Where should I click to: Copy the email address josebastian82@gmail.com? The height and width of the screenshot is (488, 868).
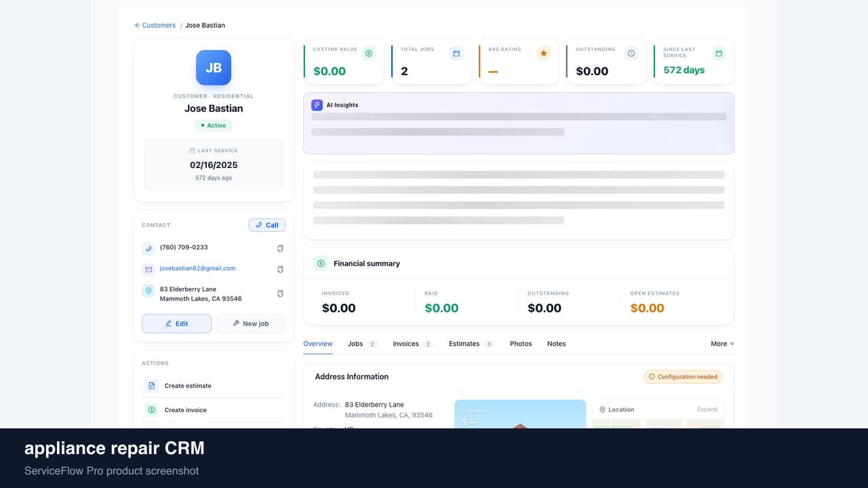click(x=280, y=269)
